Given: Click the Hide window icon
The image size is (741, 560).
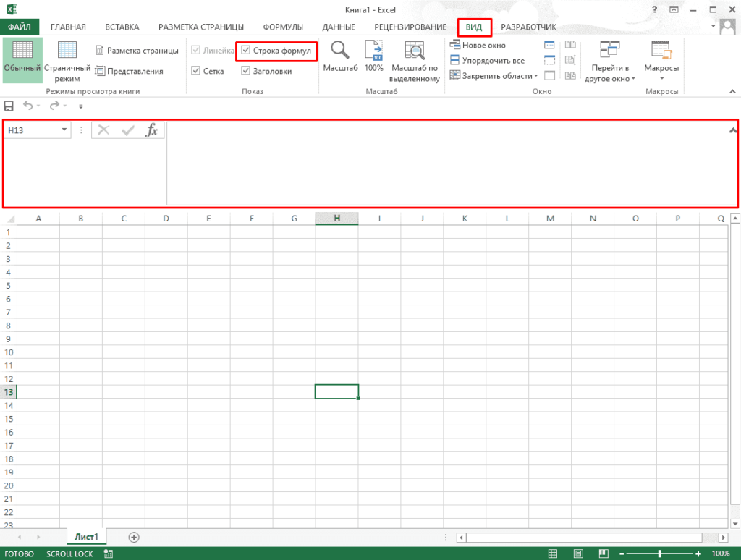Looking at the screenshot, I should point(549,60).
